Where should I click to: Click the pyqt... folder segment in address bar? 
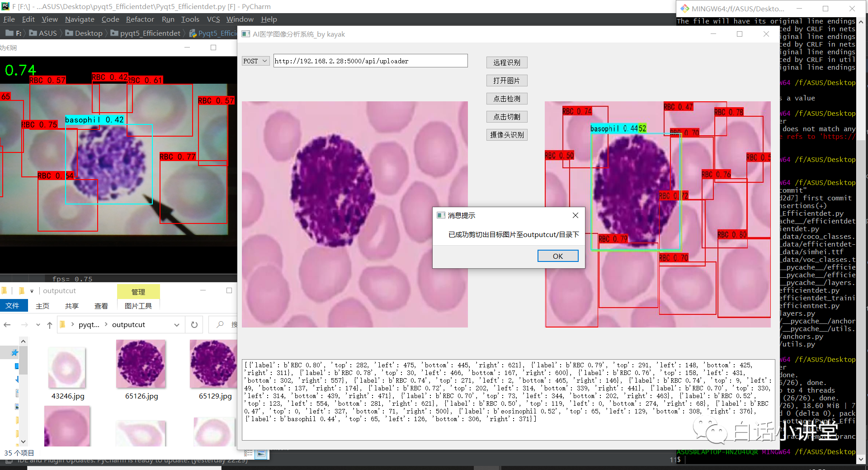tap(89, 325)
